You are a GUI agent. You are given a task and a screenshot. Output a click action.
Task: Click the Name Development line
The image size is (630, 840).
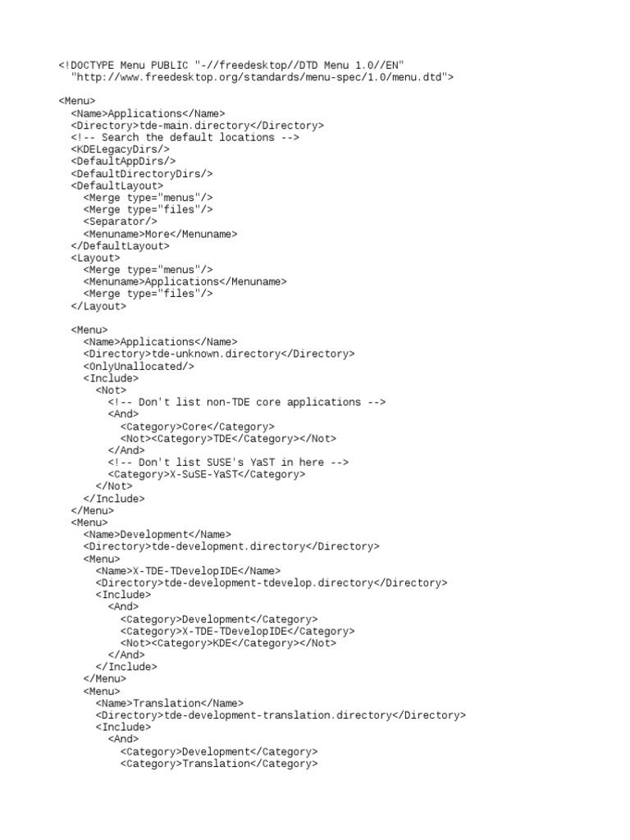pos(157,535)
